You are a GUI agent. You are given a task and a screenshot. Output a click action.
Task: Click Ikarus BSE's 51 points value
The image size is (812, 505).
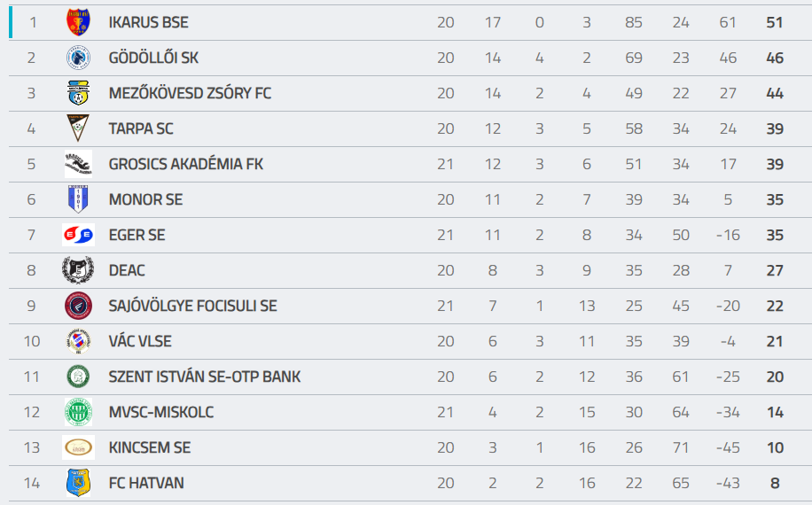775,22
